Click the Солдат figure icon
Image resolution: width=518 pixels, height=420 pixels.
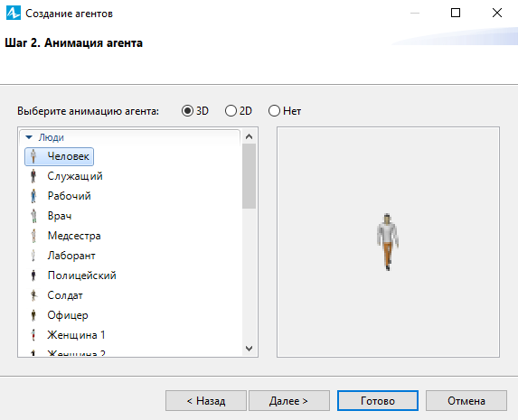[x=33, y=295]
